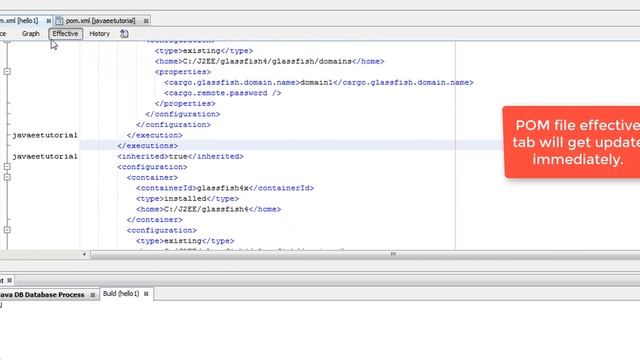Click the javaeetutorial annotation beside the </execution> line
The height and width of the screenshot is (360, 640).
[44, 135]
